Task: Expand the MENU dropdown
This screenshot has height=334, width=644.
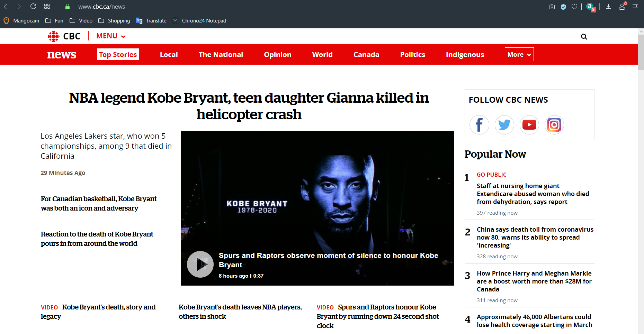Action: (x=110, y=36)
